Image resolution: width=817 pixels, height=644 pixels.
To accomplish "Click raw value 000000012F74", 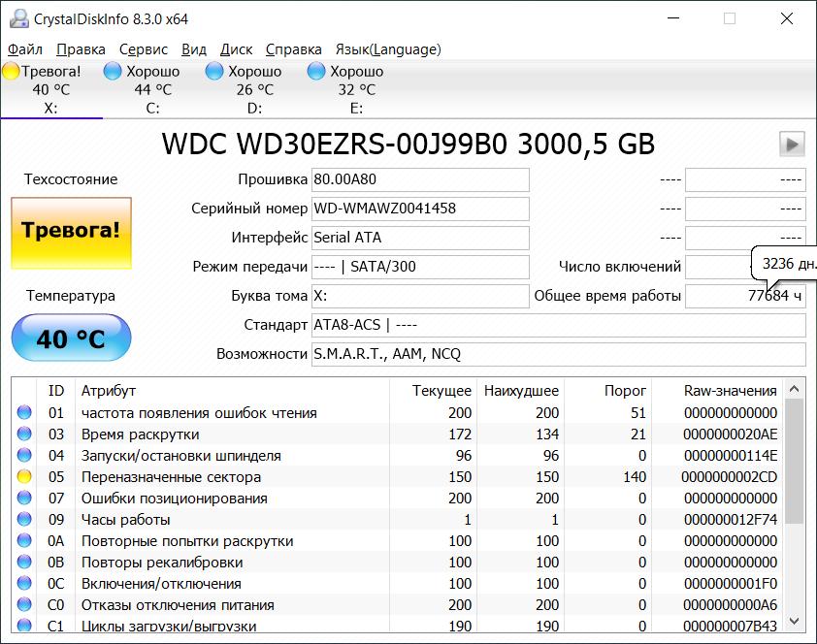I will (x=731, y=520).
